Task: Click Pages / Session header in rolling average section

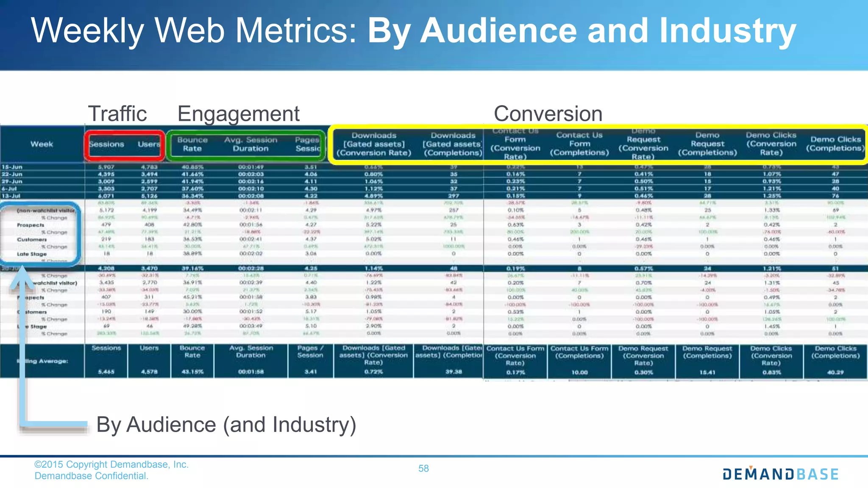Action: click(x=310, y=352)
